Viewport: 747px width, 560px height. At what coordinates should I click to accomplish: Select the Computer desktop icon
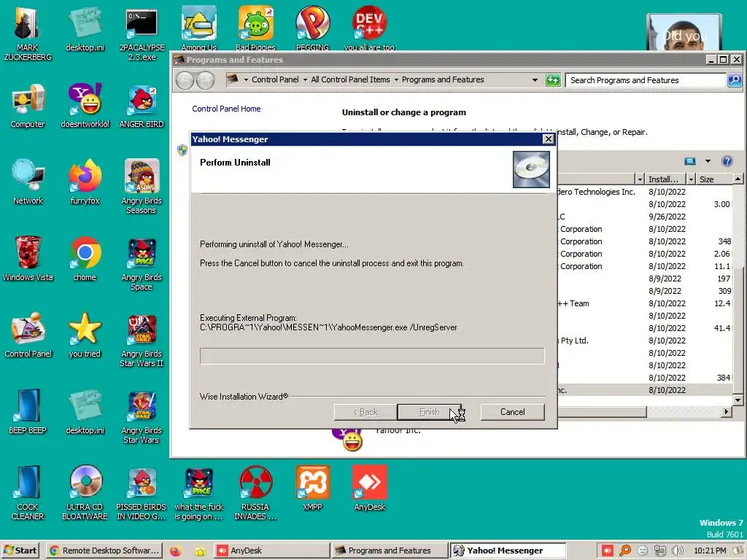[28, 106]
